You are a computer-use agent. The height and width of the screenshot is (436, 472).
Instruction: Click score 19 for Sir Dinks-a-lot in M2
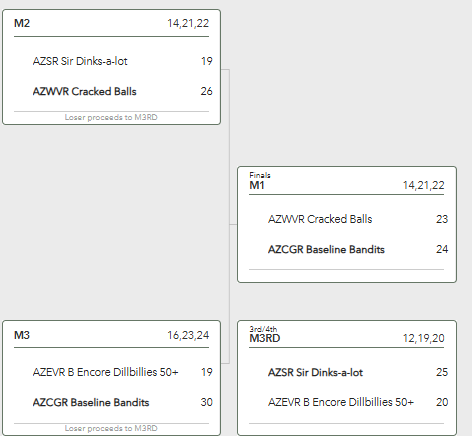pyautogui.click(x=207, y=61)
